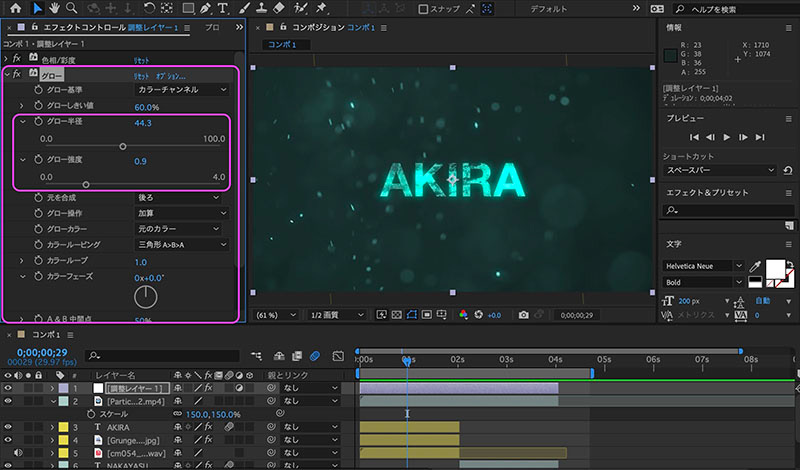This screenshot has height=470, width=800.
Task: Click the グロー強度 slider handle
Action: pyautogui.click(x=86, y=185)
